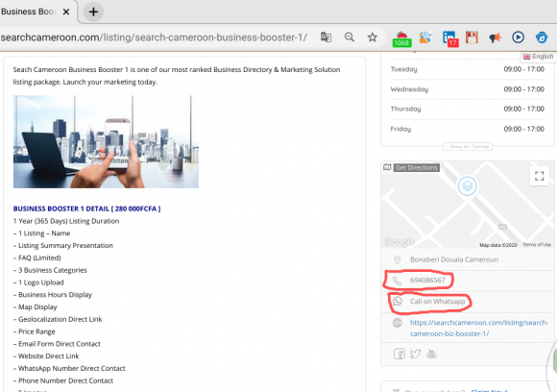Toggle fullscreen view of the map
This screenshot has height=392, width=557.
(x=540, y=176)
